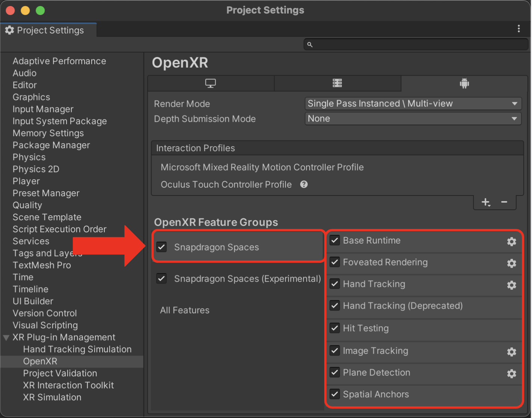Switch to the standalone desktop platform tab
The height and width of the screenshot is (418, 532).
(211, 83)
